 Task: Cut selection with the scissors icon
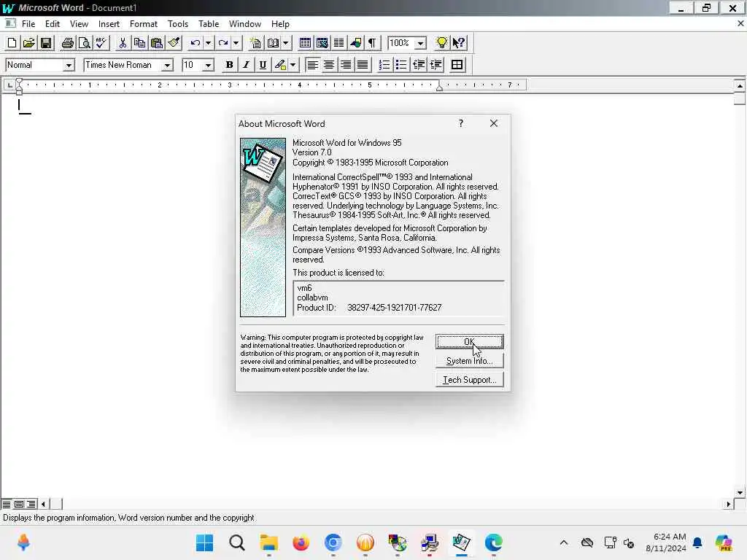point(123,43)
